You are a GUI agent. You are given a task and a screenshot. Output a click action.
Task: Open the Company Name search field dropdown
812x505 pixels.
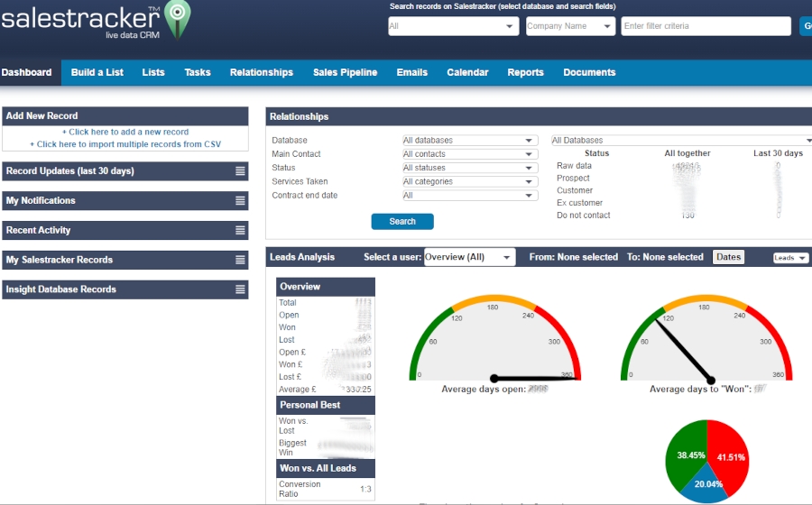click(x=570, y=26)
